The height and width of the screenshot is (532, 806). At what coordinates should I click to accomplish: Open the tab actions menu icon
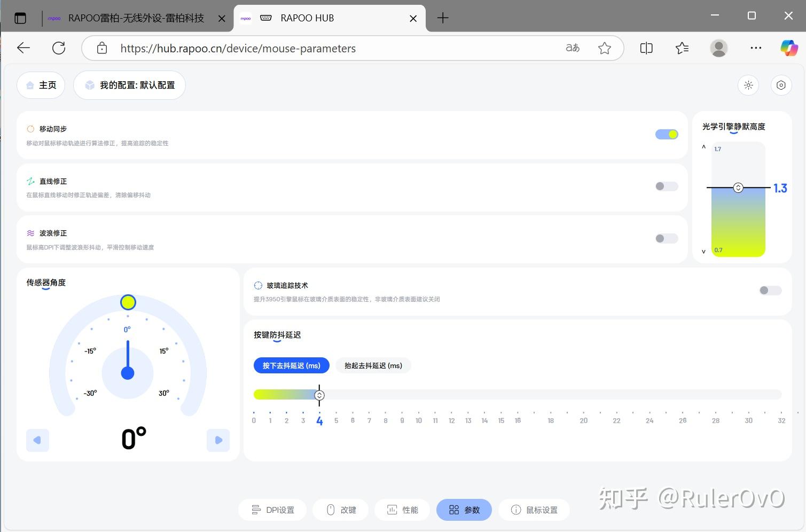20,18
